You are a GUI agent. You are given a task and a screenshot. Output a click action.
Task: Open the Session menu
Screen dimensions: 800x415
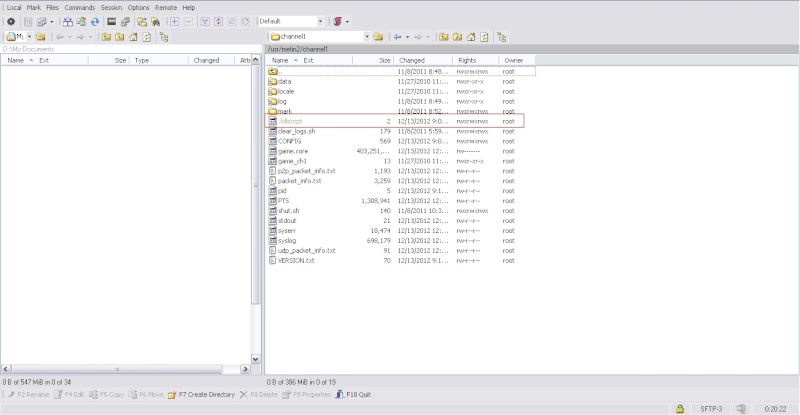click(111, 8)
